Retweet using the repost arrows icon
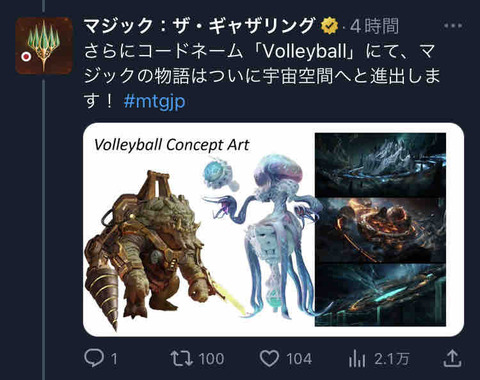Viewport: 480px width, 380px height. (x=182, y=358)
